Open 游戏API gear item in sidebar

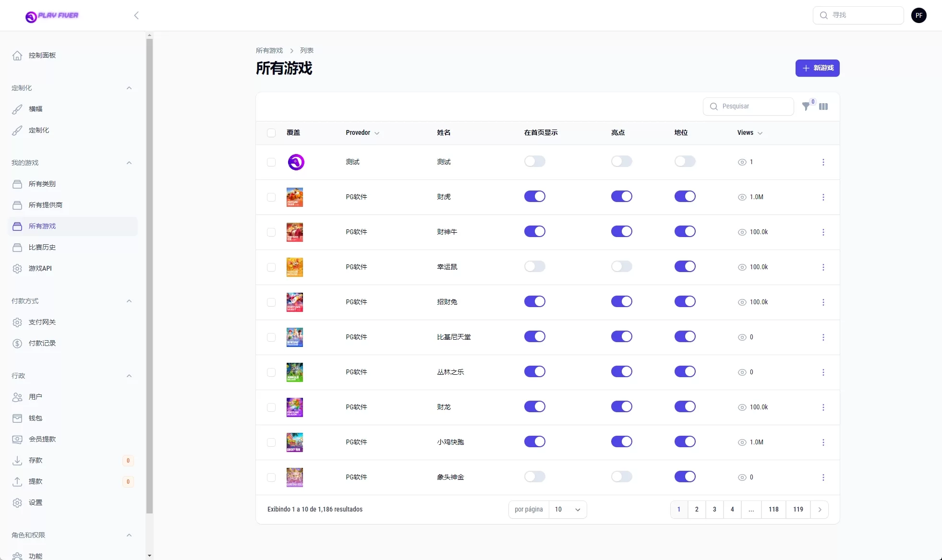click(x=73, y=268)
